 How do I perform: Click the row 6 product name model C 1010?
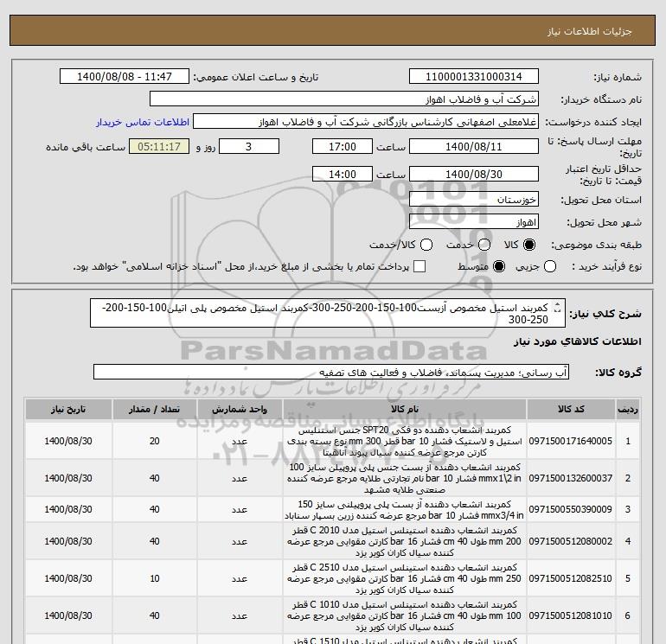[x=405, y=615]
